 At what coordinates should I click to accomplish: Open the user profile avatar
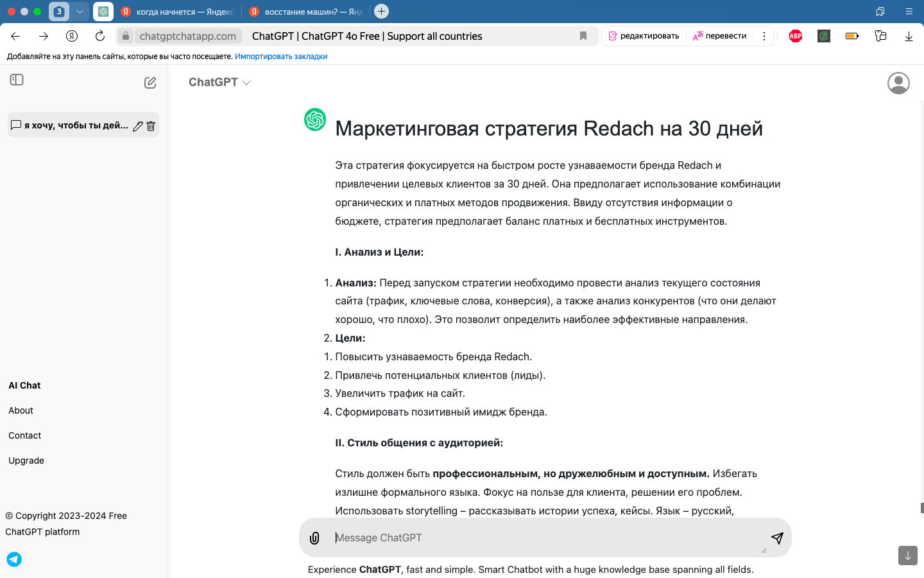click(x=898, y=83)
